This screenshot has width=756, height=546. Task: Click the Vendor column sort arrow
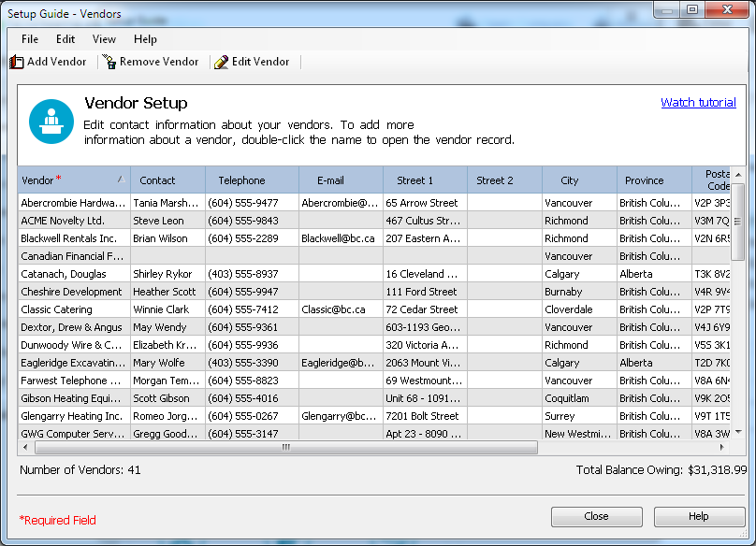(x=120, y=180)
